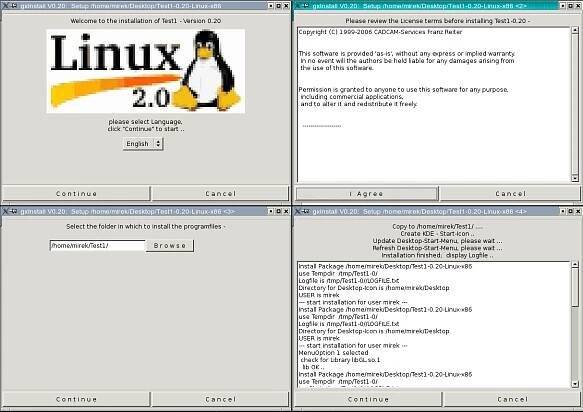583x412 pixels.
Task: Click the 'This software is provided as-is' line
Action: (407, 54)
